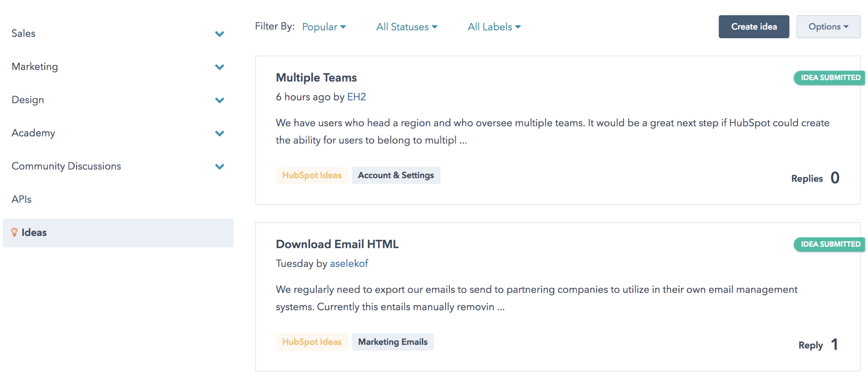
Task: Open the Download Email HTML idea
Action: click(337, 244)
